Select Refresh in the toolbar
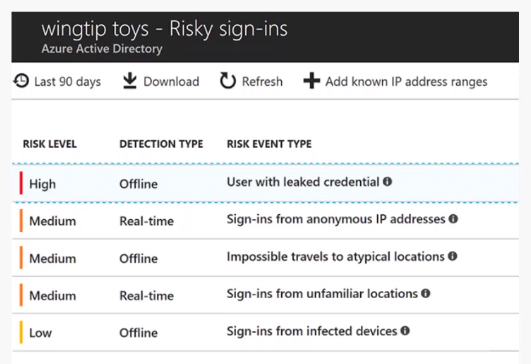 coord(251,82)
